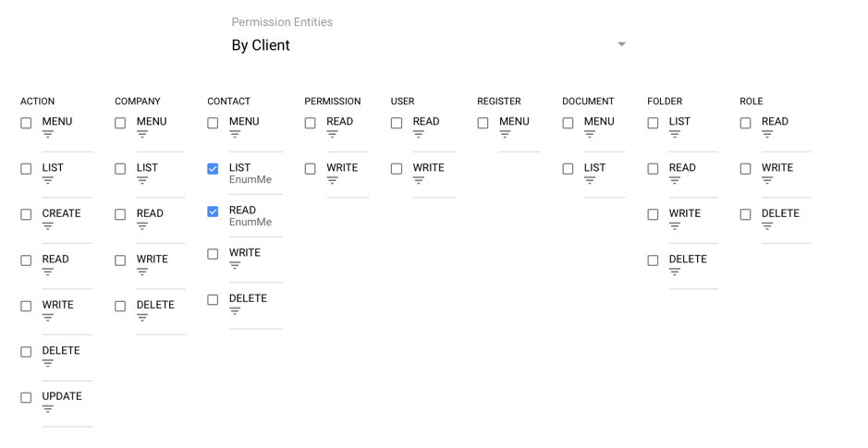The height and width of the screenshot is (448, 868).
Task: Click the filter icon under FOLDER LIST
Action: click(674, 135)
